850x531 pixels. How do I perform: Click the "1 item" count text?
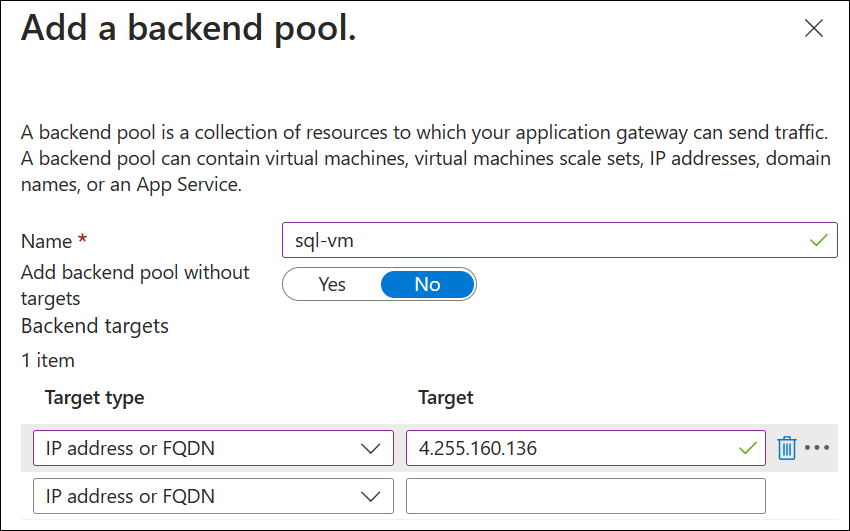coord(48,360)
